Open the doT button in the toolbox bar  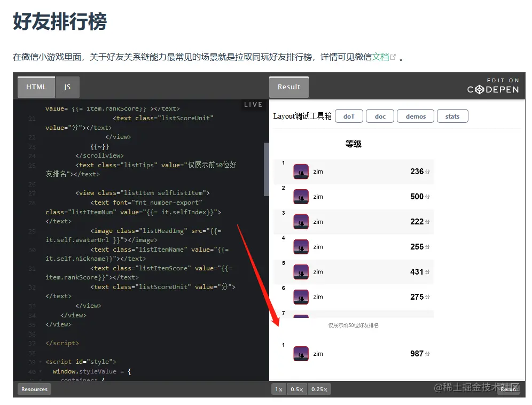(349, 116)
